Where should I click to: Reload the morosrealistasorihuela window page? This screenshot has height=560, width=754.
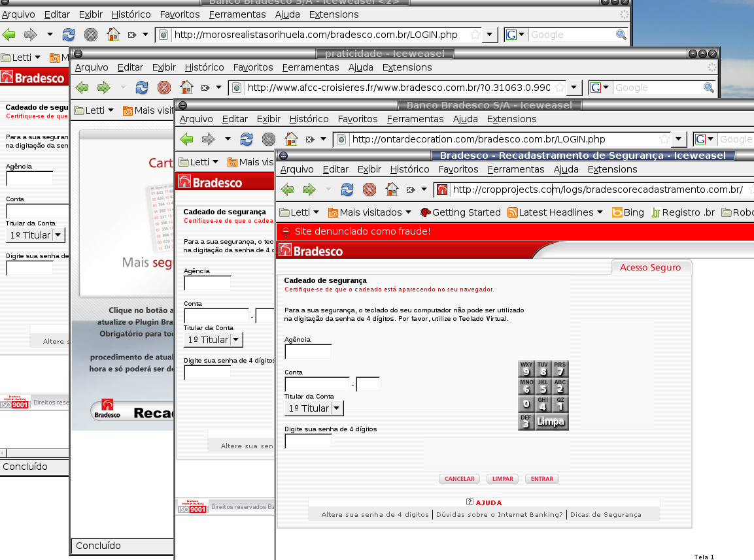coord(68,35)
